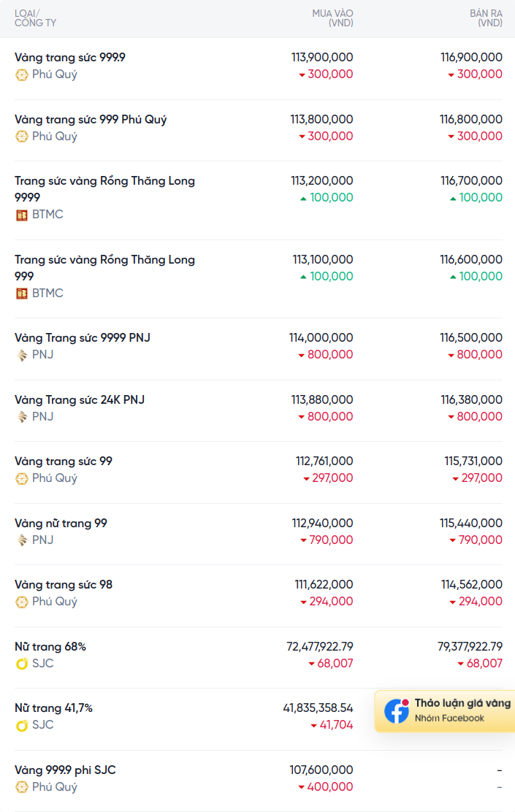The height and width of the screenshot is (812, 515).
Task: Click Phú Quý company name under Vàng trang sức 98
Action: (54, 602)
